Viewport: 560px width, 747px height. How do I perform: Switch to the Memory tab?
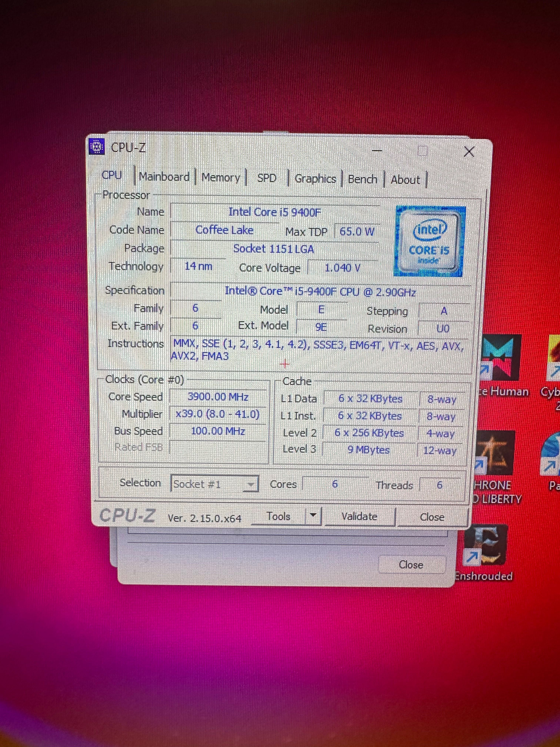(221, 177)
